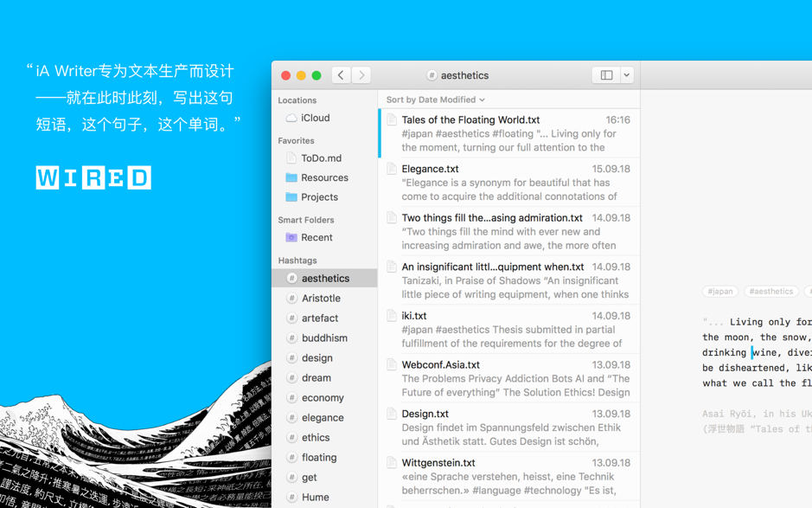Click the 15.09.18 date on Elegance.txt

point(611,169)
